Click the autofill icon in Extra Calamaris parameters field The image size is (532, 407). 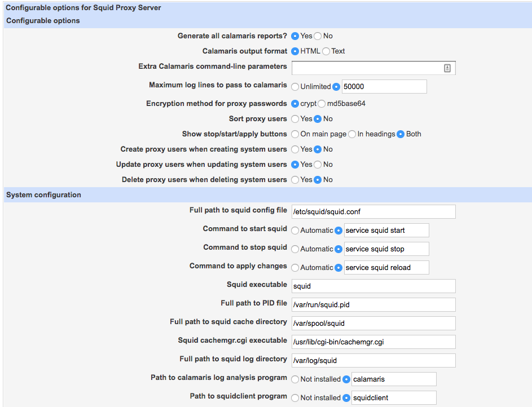coord(447,68)
